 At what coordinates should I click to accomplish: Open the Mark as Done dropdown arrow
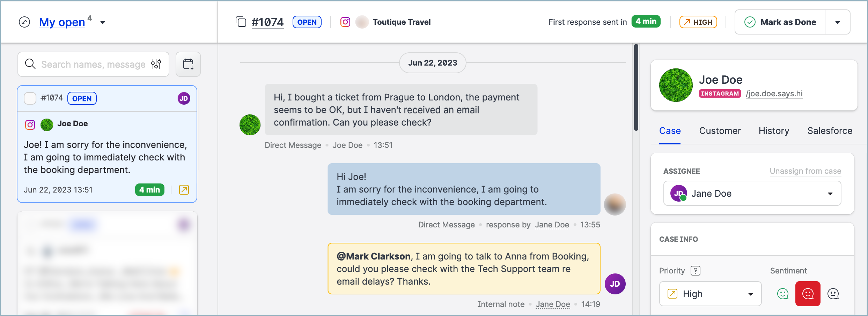click(x=837, y=22)
